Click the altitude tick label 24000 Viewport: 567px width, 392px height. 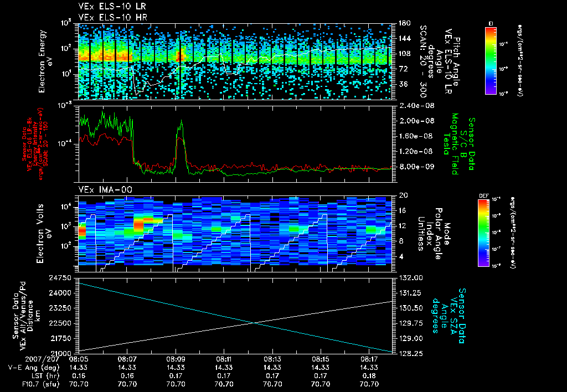point(60,293)
